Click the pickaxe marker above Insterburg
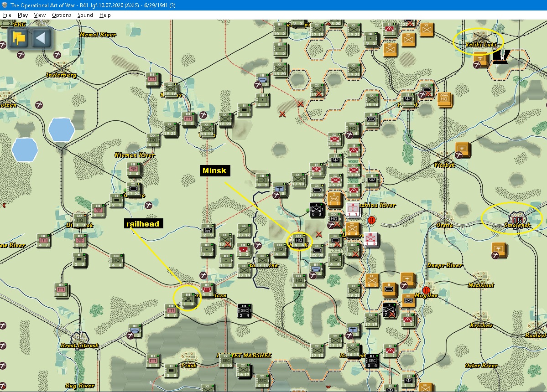Image resolution: width=547 pixels, height=392 pixels. pyautogui.click(x=57, y=55)
